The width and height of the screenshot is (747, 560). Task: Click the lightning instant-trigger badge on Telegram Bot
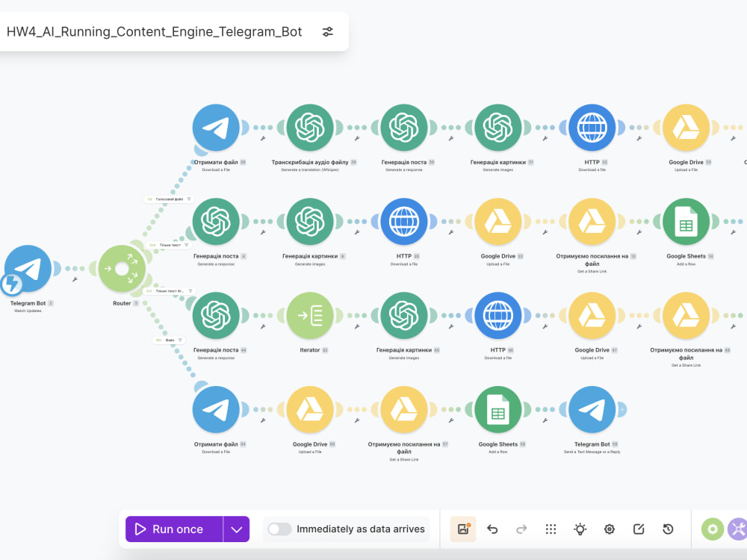point(12,284)
